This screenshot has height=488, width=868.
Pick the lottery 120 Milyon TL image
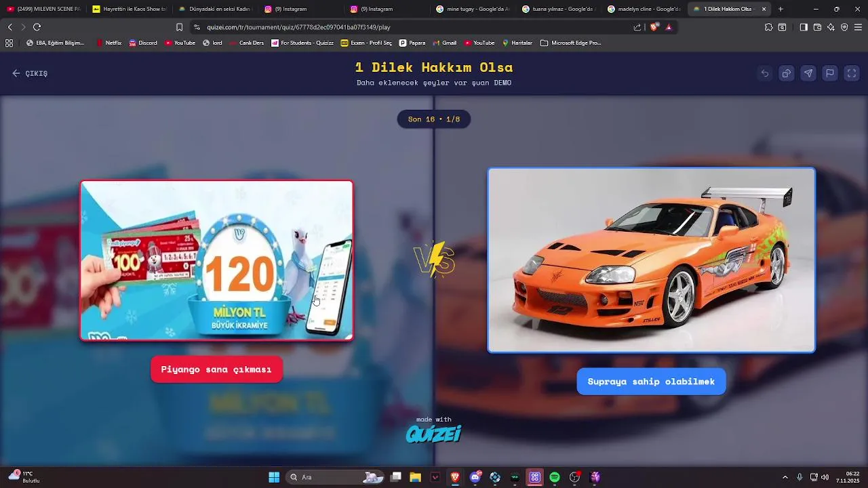[x=216, y=260]
